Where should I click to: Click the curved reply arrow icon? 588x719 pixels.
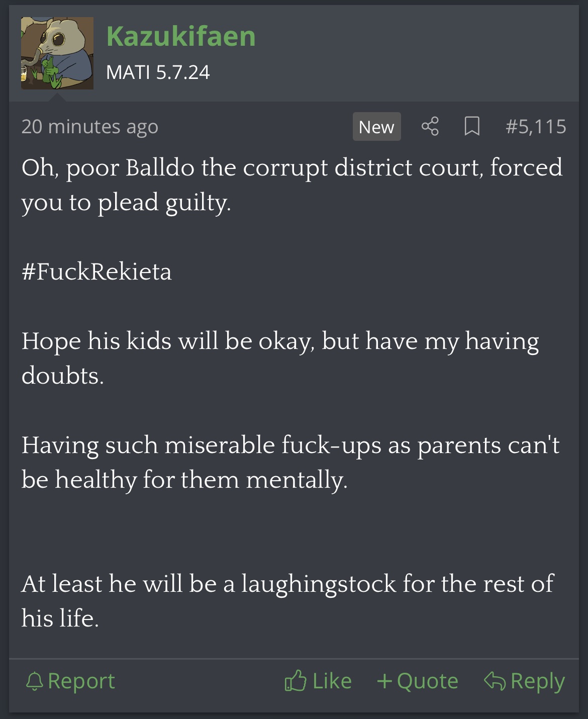tap(495, 681)
